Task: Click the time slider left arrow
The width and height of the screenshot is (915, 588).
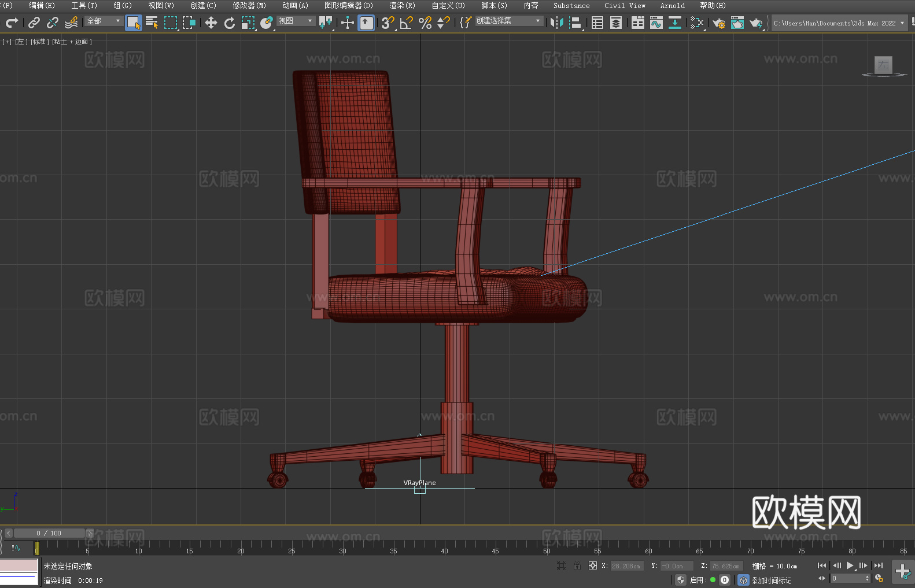Action: click(8, 533)
